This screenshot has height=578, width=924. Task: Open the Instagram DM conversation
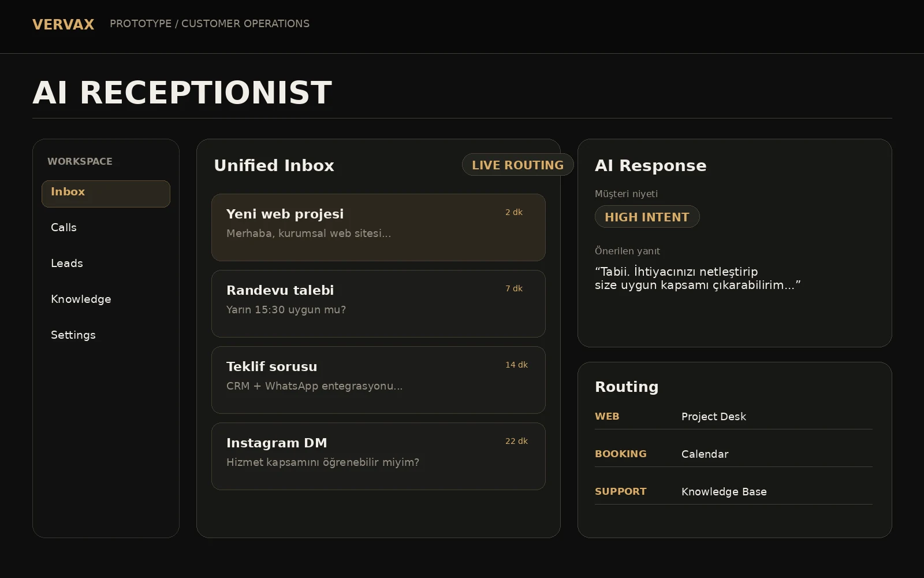pyautogui.click(x=378, y=456)
